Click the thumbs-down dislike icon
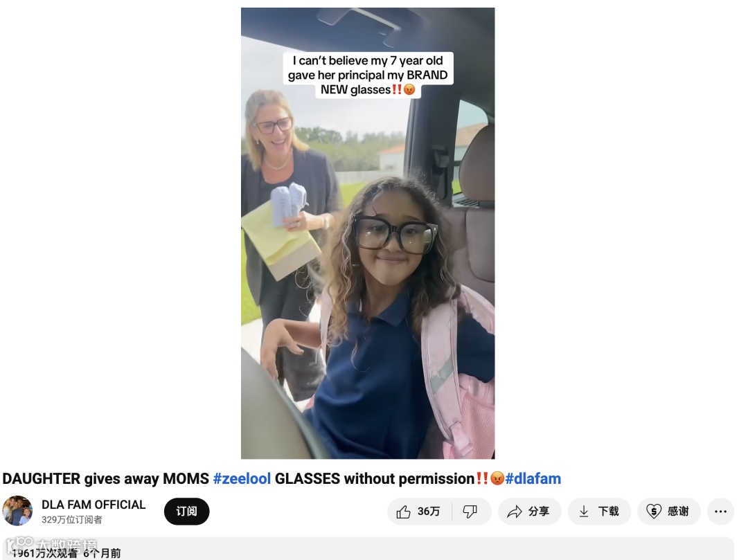 click(x=470, y=512)
